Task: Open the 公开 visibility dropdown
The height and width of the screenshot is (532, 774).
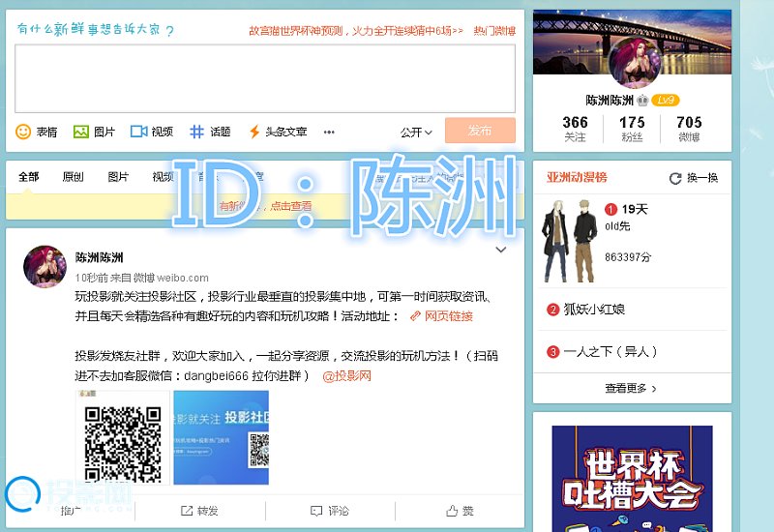Action: pos(416,133)
